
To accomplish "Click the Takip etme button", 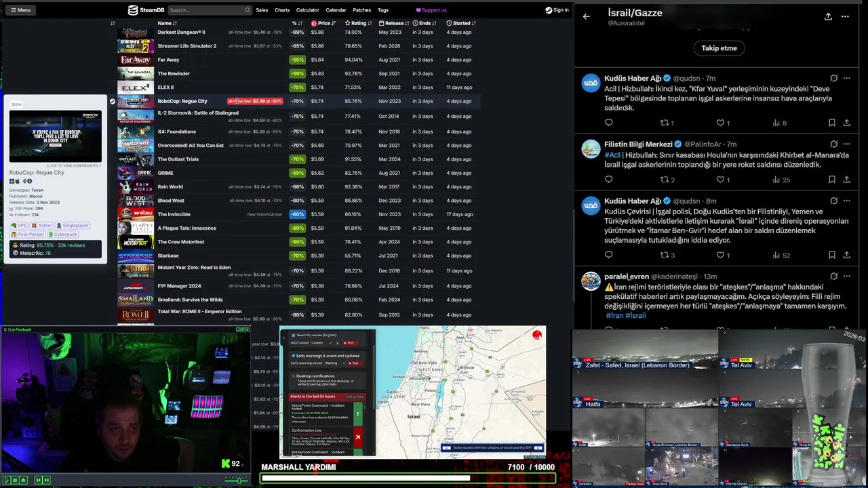I will (719, 48).
